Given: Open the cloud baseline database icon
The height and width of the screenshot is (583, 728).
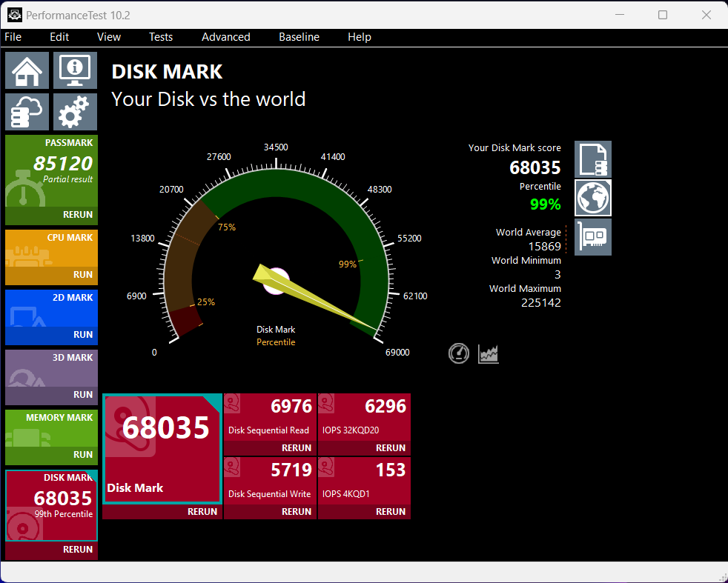Looking at the screenshot, I should coord(27,112).
